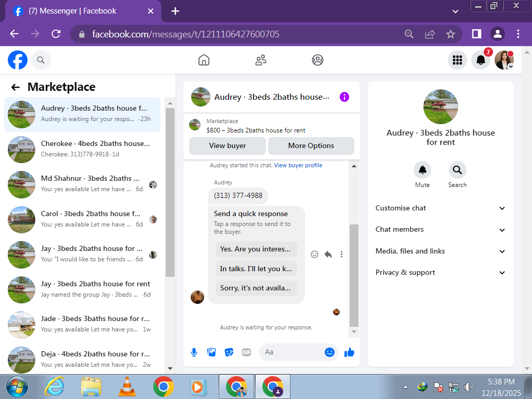
Task: Send quick response In talks. I'll let you k...
Action: point(256,269)
